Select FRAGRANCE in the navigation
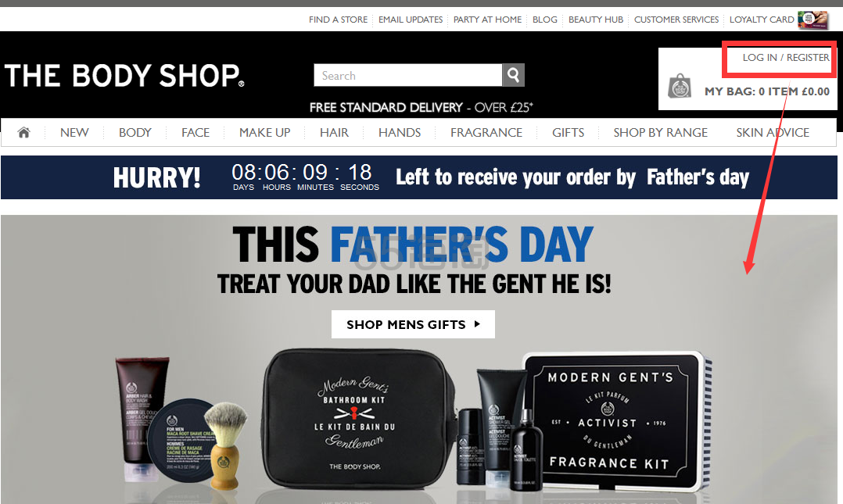The image size is (843, 504). click(x=486, y=133)
